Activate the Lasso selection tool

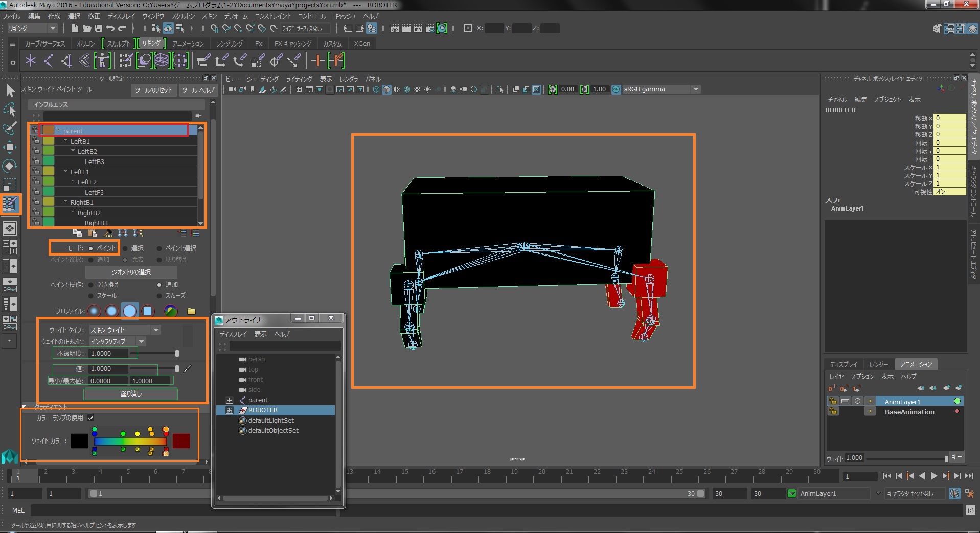(x=10, y=109)
